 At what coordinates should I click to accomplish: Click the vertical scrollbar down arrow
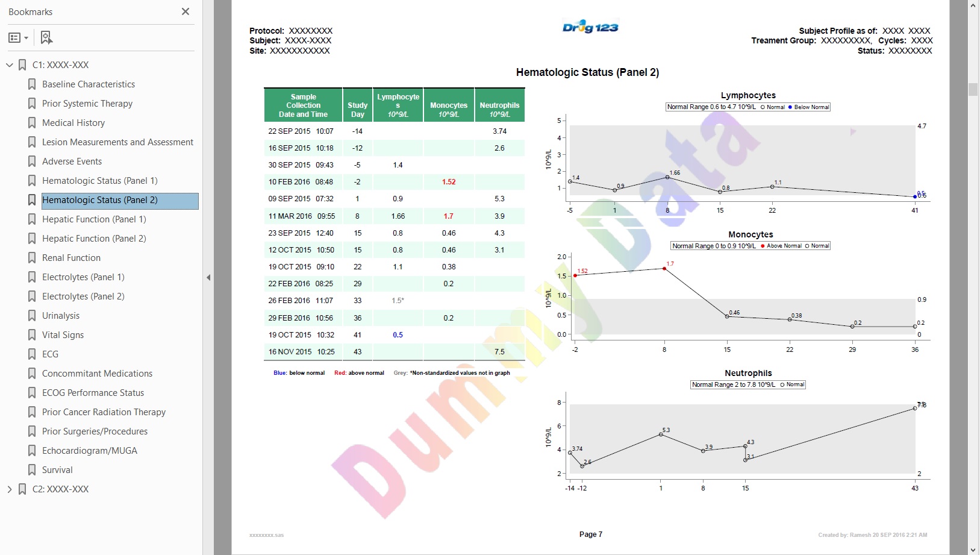pyautogui.click(x=973, y=550)
